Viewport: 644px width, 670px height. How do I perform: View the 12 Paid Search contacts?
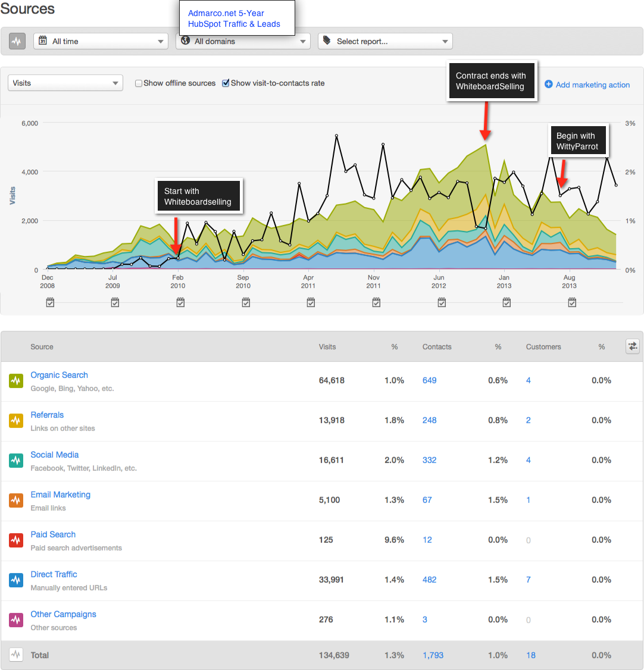[427, 540]
